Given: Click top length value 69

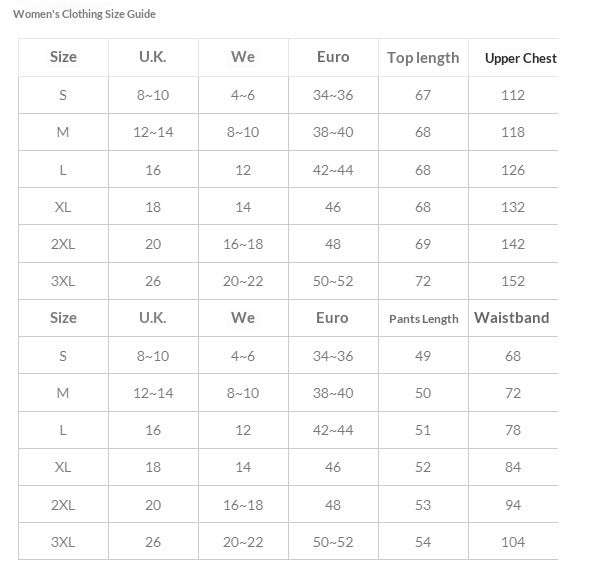Looking at the screenshot, I should pyautogui.click(x=423, y=244).
